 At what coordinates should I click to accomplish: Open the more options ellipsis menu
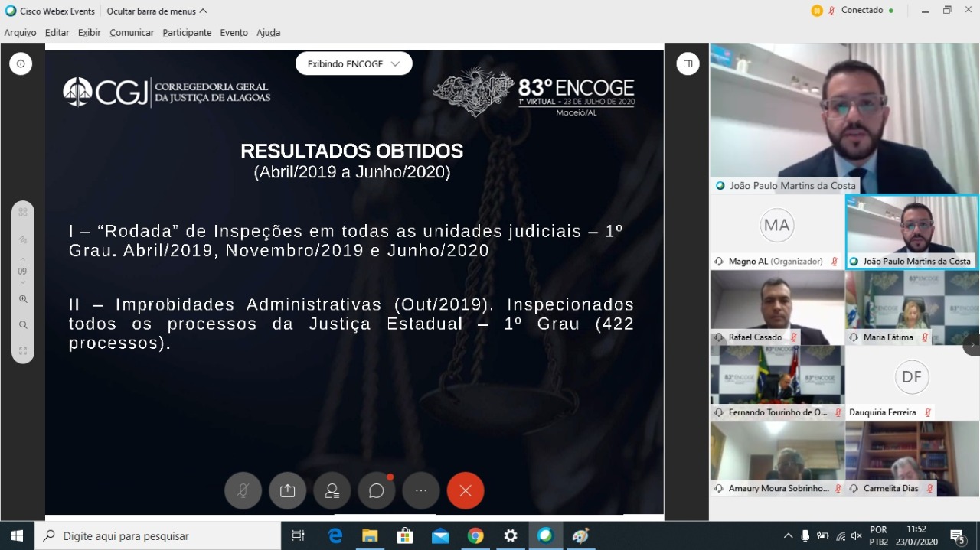(420, 491)
